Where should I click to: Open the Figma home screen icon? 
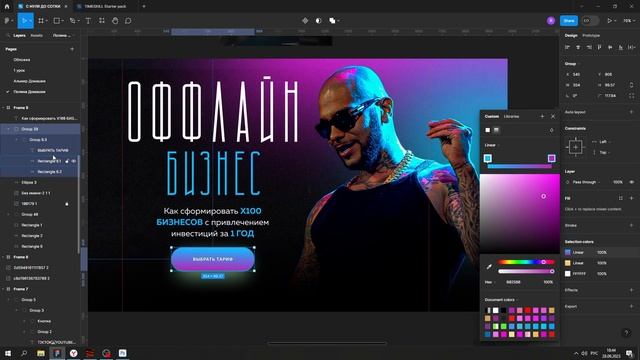[x=7, y=7]
